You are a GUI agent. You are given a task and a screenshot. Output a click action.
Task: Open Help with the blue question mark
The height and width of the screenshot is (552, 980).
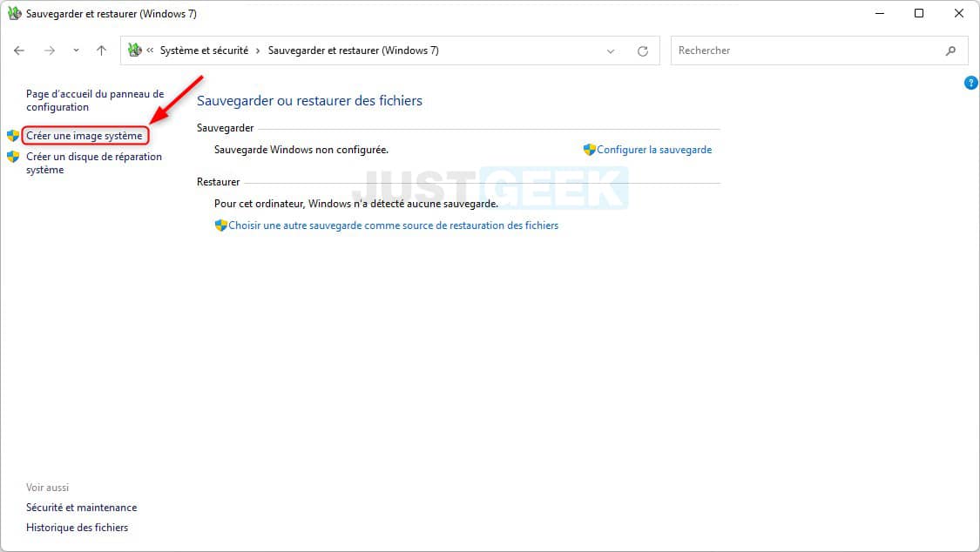(x=970, y=83)
